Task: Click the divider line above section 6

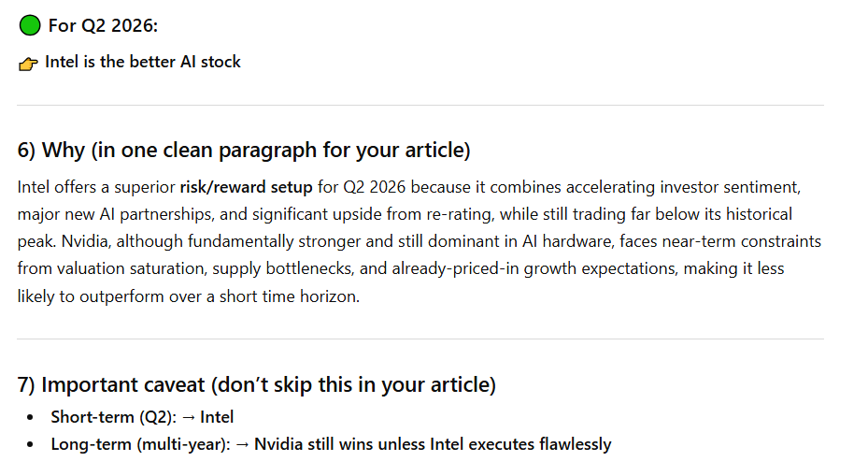Action: pos(420,106)
